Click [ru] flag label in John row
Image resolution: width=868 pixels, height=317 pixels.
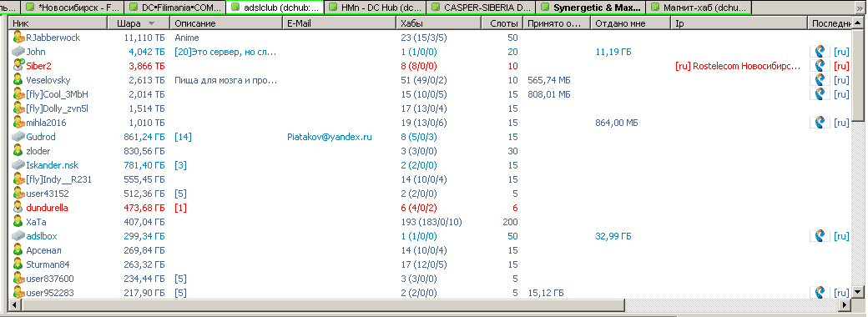(841, 52)
